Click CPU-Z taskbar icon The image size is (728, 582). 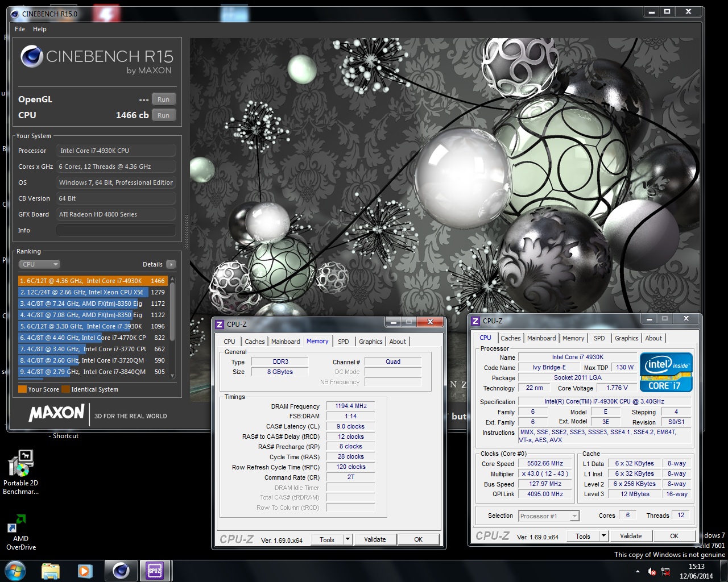click(x=155, y=571)
